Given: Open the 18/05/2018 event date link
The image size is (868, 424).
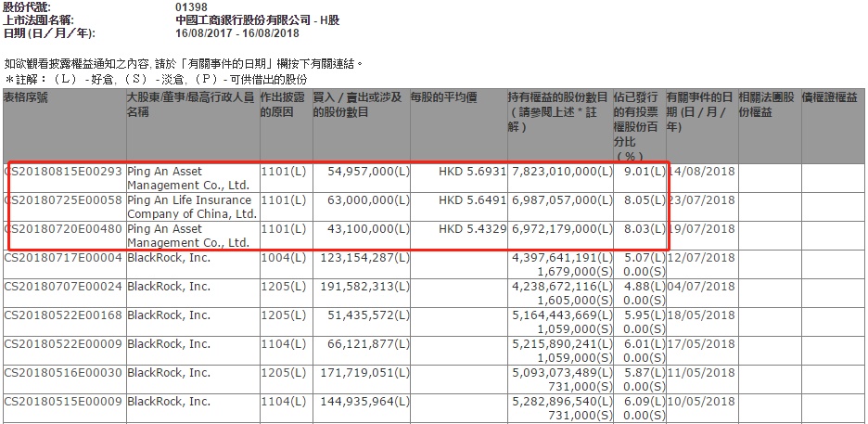Looking at the screenshot, I should 702,315.
